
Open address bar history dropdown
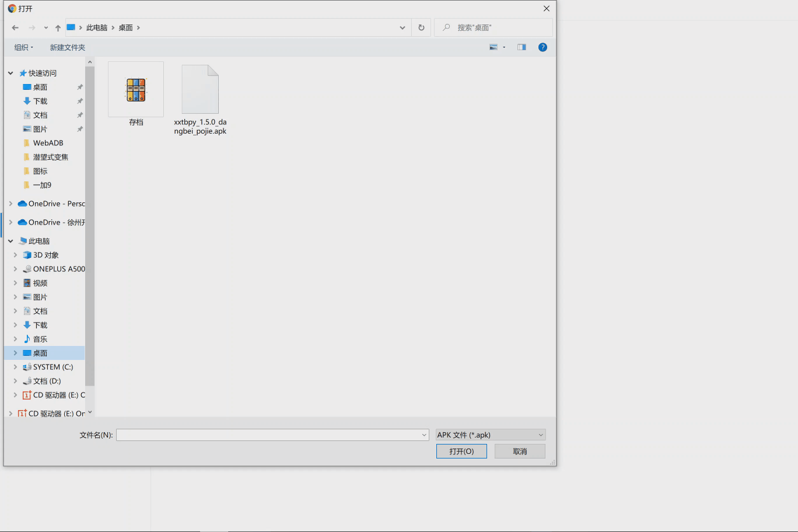(x=402, y=27)
